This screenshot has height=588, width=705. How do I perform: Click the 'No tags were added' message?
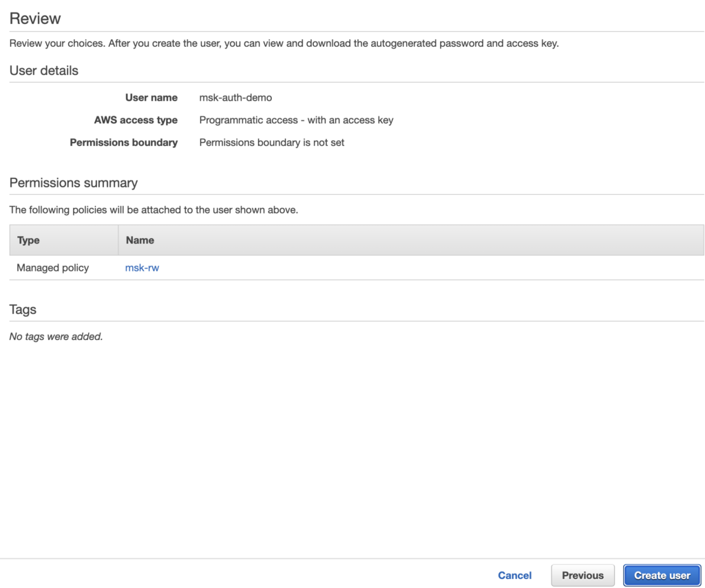tap(56, 337)
